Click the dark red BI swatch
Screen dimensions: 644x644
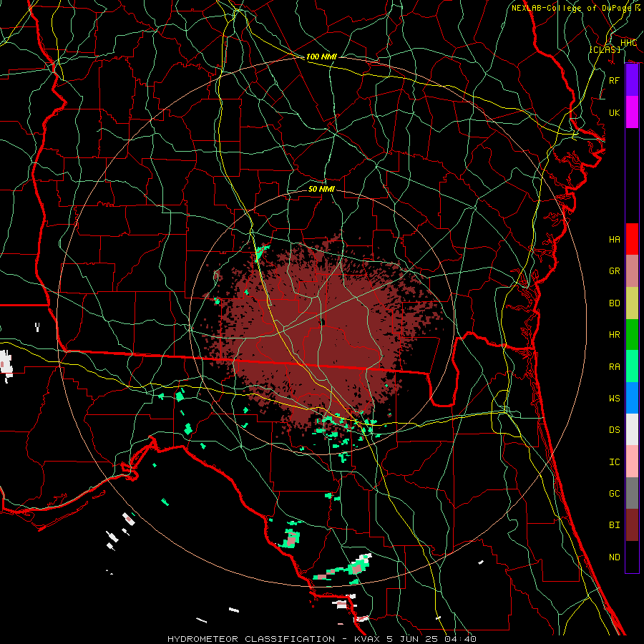pyautogui.click(x=632, y=525)
